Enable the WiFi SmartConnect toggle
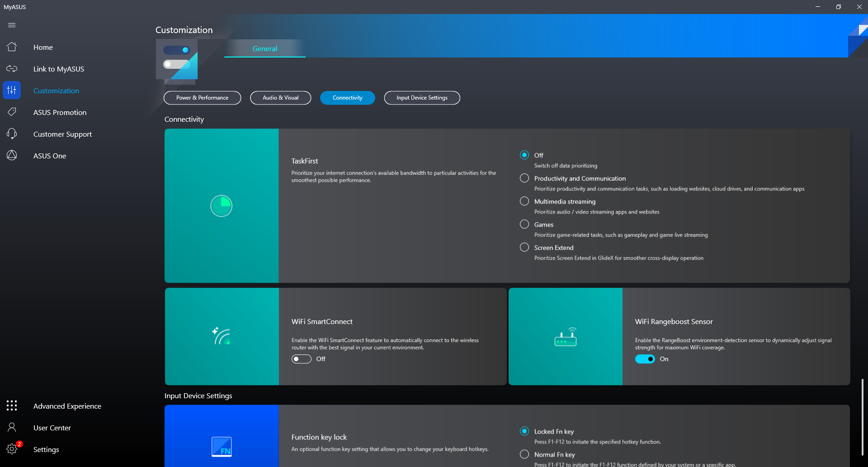 point(302,359)
